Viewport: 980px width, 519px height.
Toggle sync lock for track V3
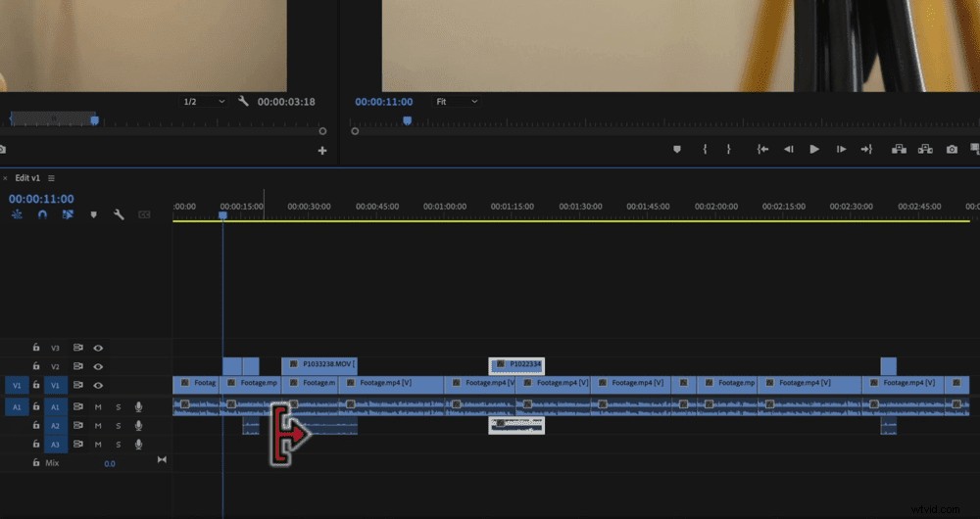[78, 348]
